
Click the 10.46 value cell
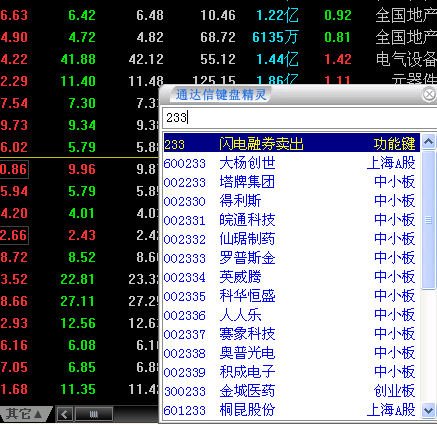point(218,15)
